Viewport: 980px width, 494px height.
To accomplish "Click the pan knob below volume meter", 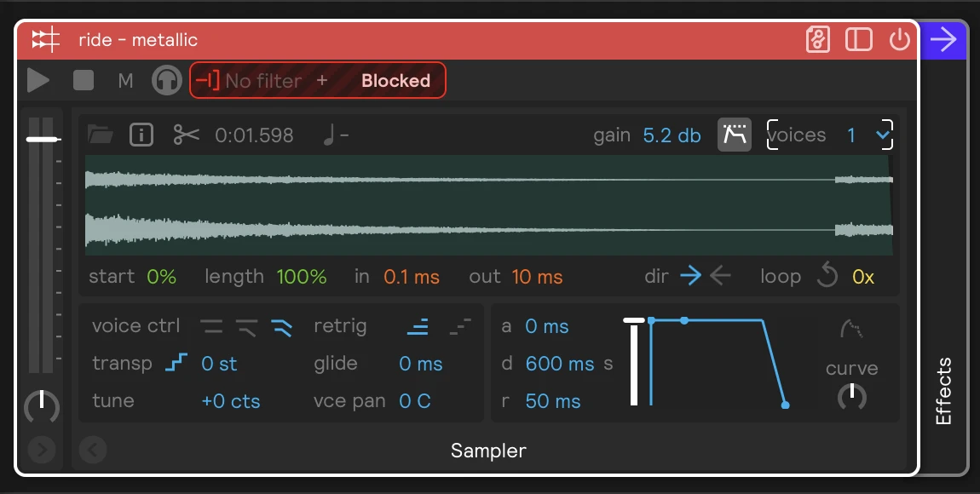I will click(42, 406).
